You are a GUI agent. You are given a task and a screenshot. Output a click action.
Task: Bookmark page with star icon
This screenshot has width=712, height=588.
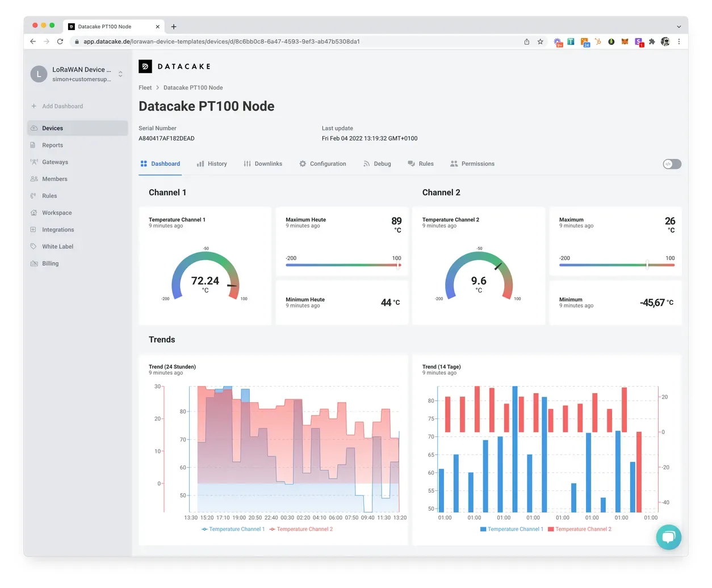540,41
